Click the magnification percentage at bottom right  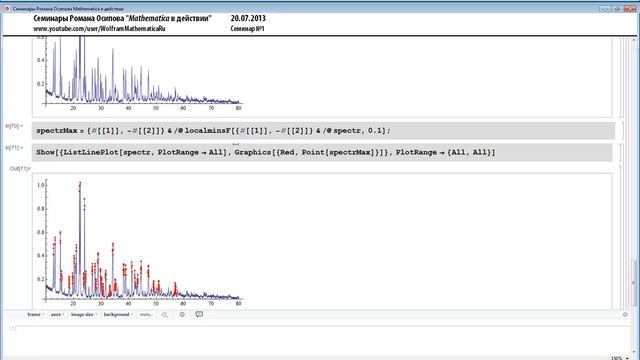(x=617, y=358)
